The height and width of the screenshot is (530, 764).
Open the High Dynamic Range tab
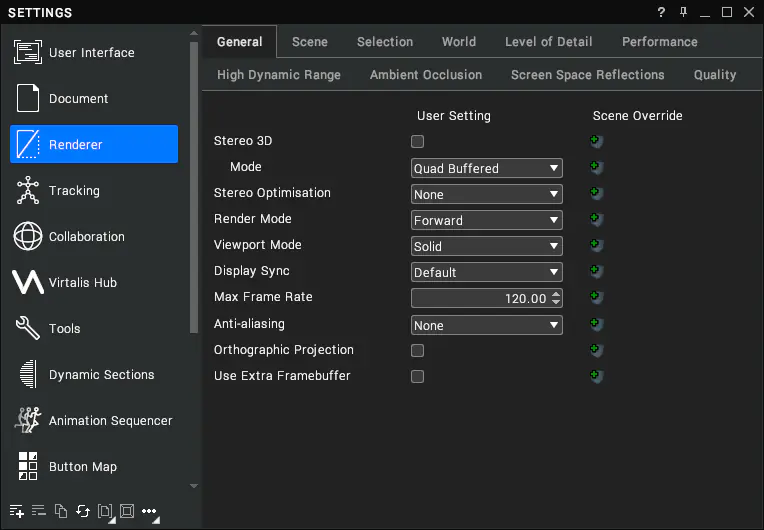point(279,75)
